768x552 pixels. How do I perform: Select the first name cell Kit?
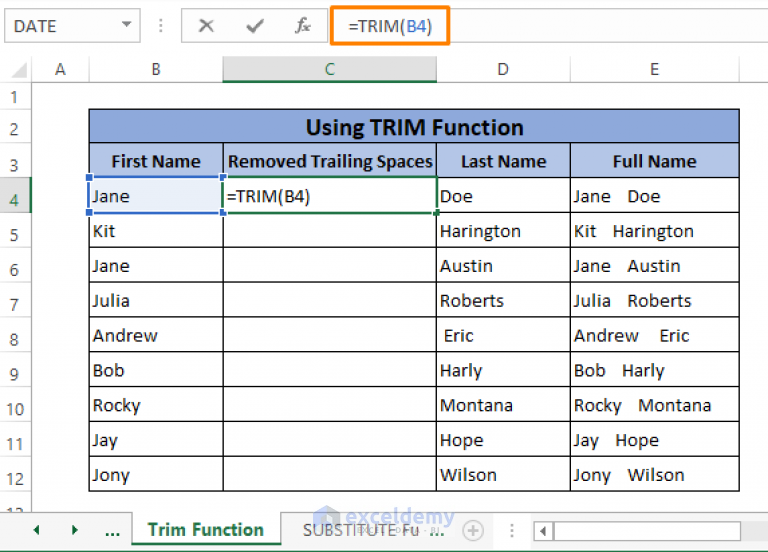click(x=156, y=230)
